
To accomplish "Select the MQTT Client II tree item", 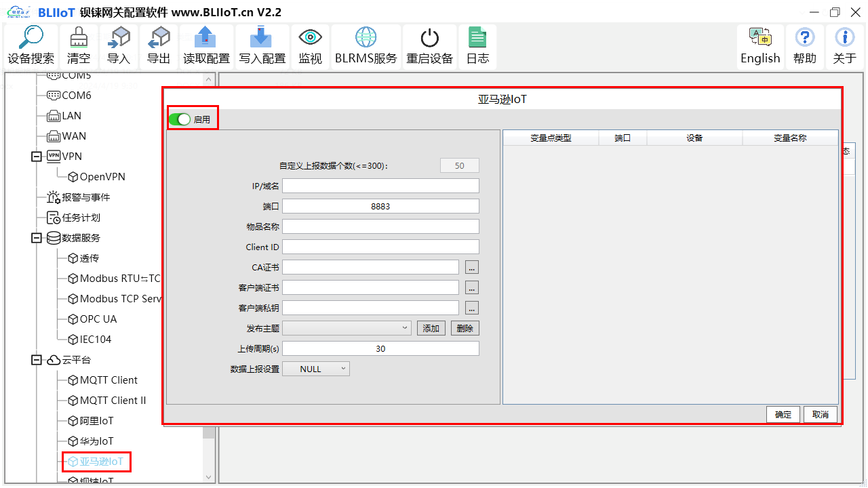I will 106,401.
